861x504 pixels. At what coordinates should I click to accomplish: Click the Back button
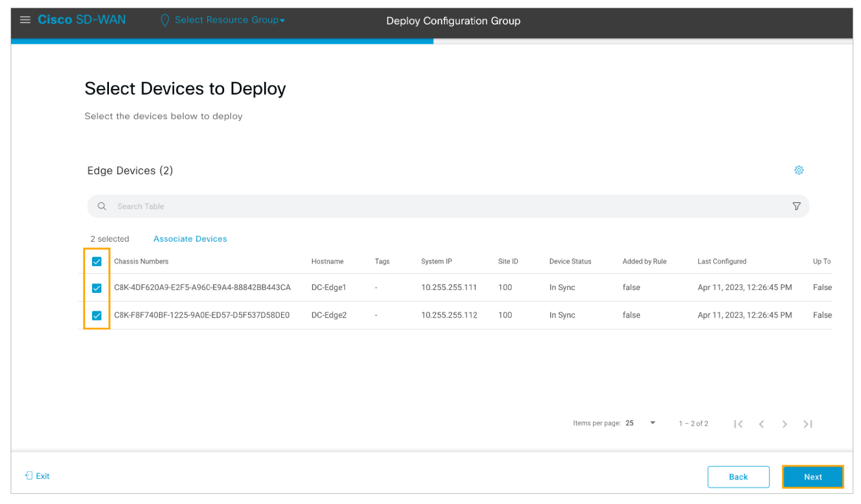[738, 477]
